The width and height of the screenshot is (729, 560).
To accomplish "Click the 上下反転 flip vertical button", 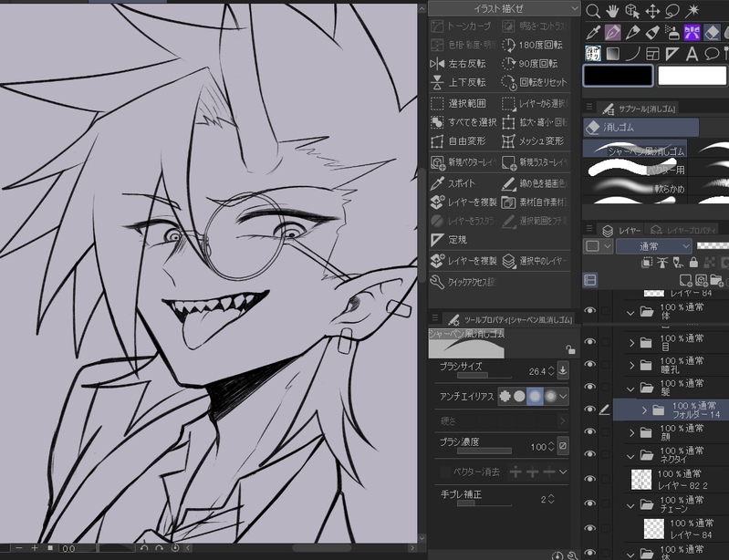I will 458,82.
